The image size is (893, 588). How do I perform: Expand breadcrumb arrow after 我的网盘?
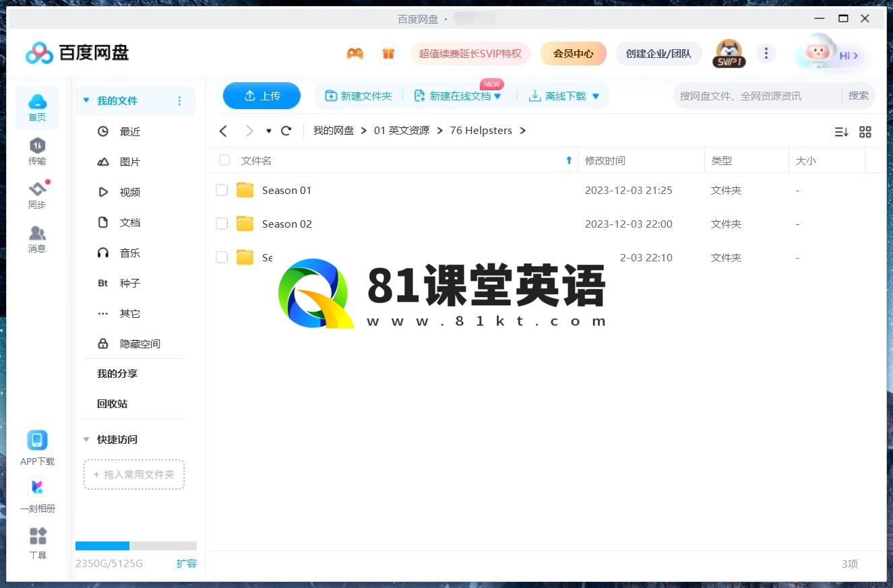(x=364, y=131)
